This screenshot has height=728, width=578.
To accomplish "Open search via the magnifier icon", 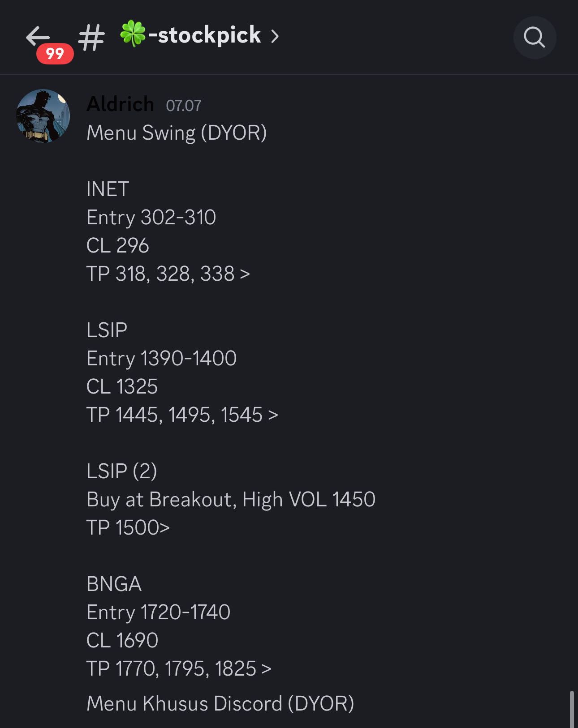I will pyautogui.click(x=534, y=37).
